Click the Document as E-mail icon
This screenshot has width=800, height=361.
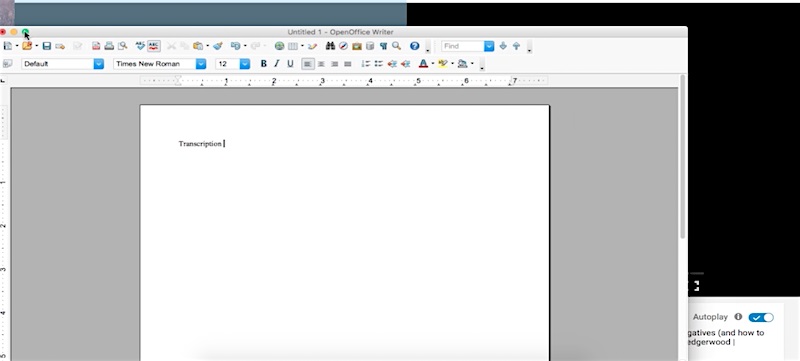click(x=60, y=46)
